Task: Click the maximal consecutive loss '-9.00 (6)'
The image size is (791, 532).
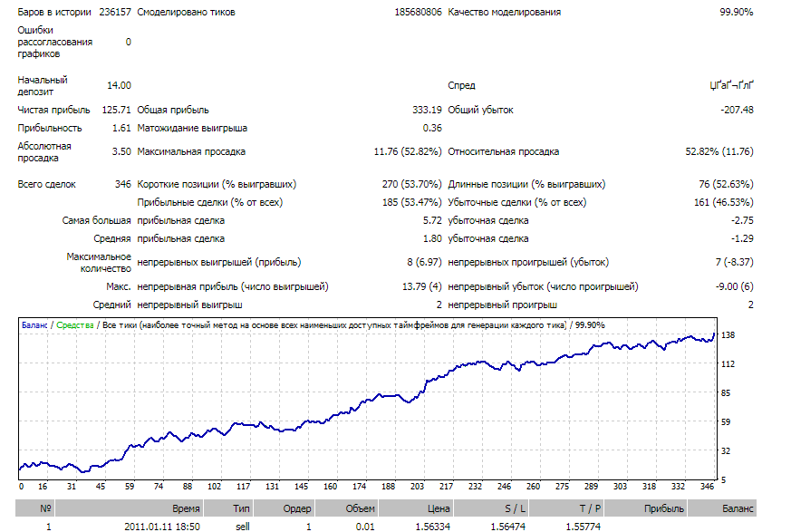Action: coord(735,286)
